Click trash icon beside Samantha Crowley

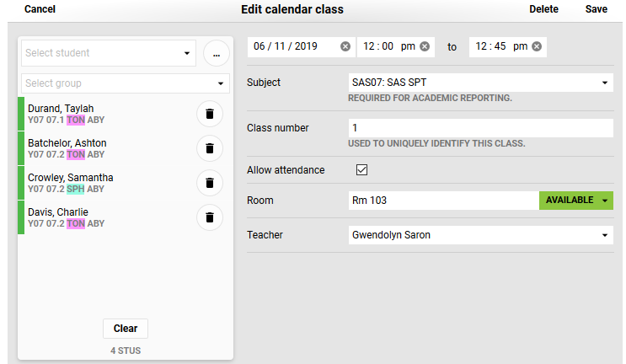point(210,183)
